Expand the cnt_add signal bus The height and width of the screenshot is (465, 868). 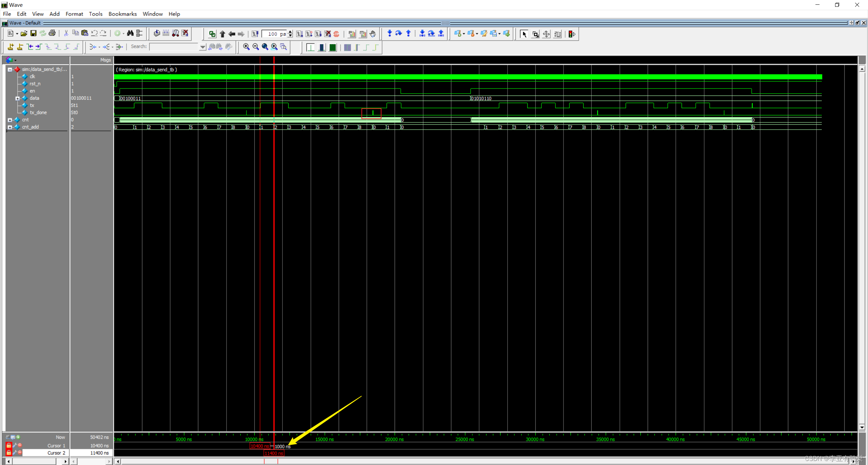tap(10, 127)
